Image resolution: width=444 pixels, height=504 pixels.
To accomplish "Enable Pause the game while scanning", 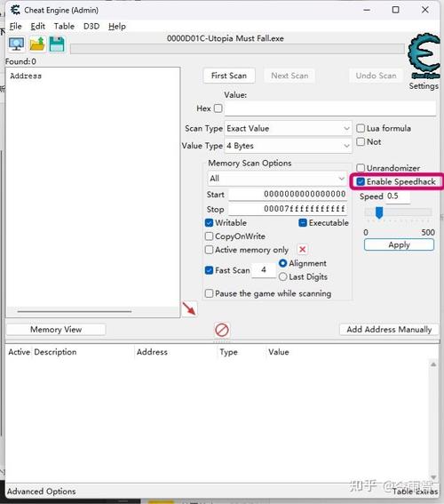I will tap(209, 293).
